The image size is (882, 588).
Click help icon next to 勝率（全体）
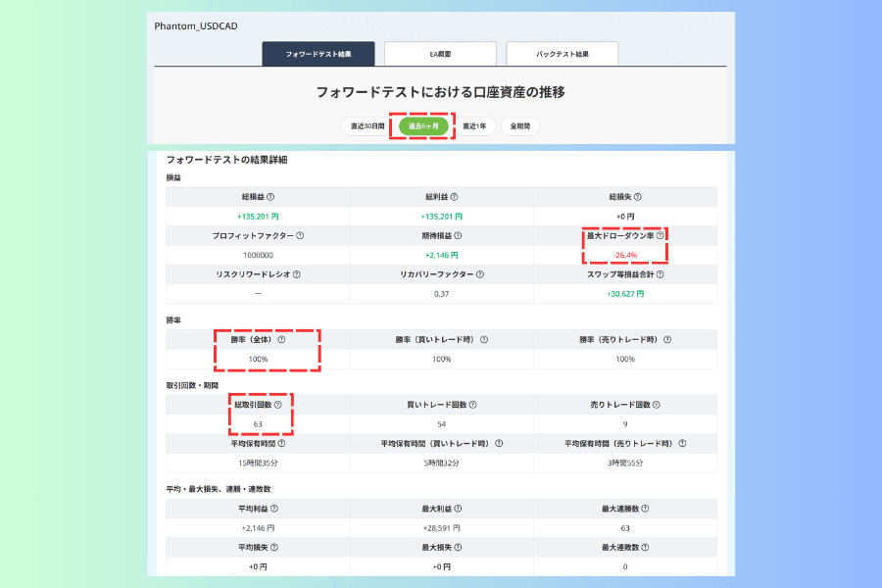pos(282,340)
